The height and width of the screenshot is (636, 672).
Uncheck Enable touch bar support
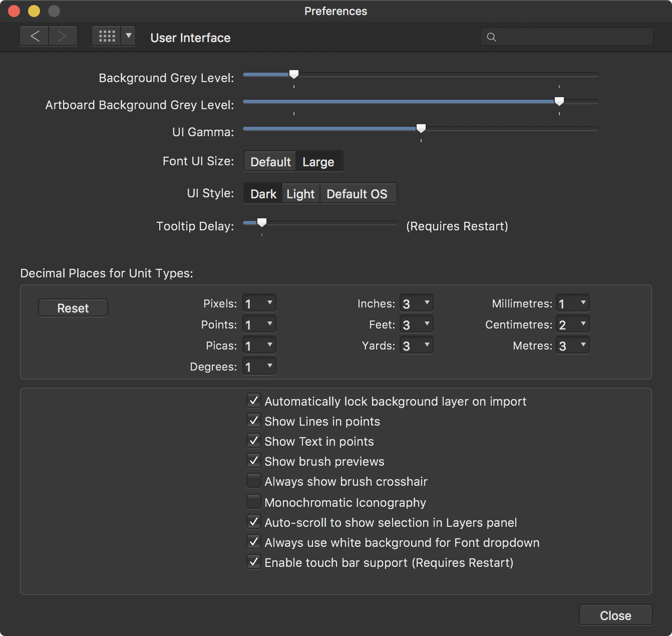click(x=254, y=562)
